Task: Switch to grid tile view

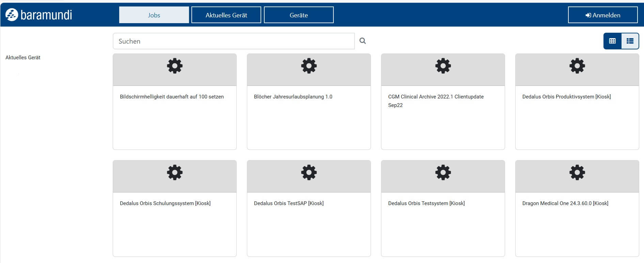Action: [x=612, y=41]
